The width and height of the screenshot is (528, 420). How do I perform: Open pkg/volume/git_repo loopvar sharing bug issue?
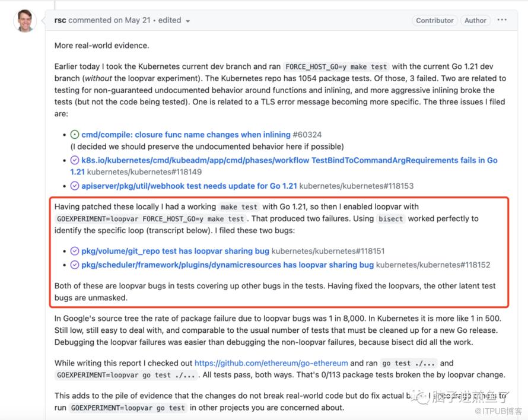pos(175,251)
